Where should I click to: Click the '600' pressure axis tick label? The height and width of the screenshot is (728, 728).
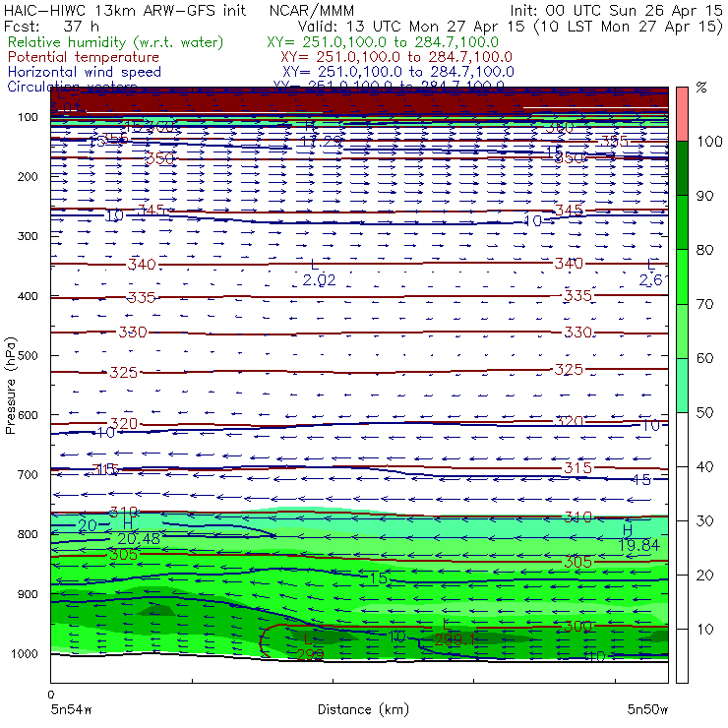(x=28, y=414)
